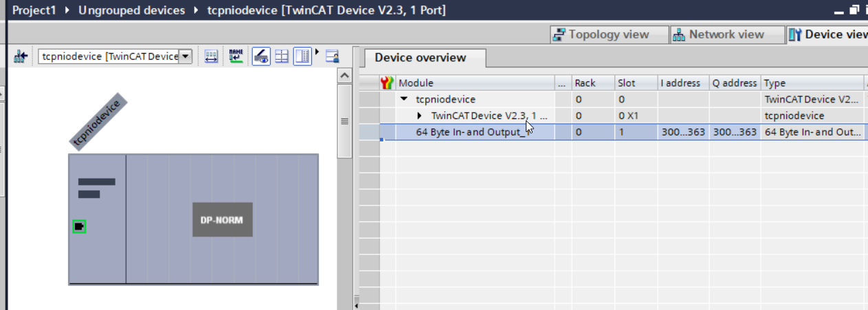Viewport: 868px width, 310px height.
Task: Click the vertical scrollbar thumb of graphic view
Action: (x=345, y=121)
